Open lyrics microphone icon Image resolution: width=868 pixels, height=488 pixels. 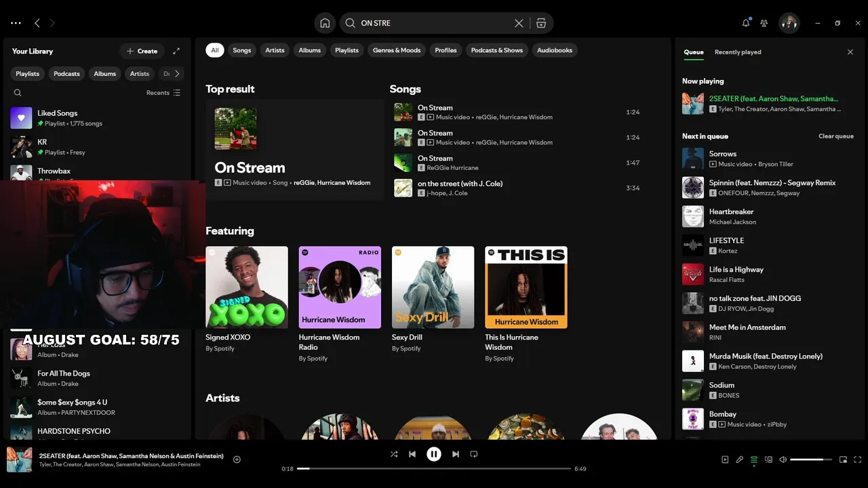tap(740, 460)
